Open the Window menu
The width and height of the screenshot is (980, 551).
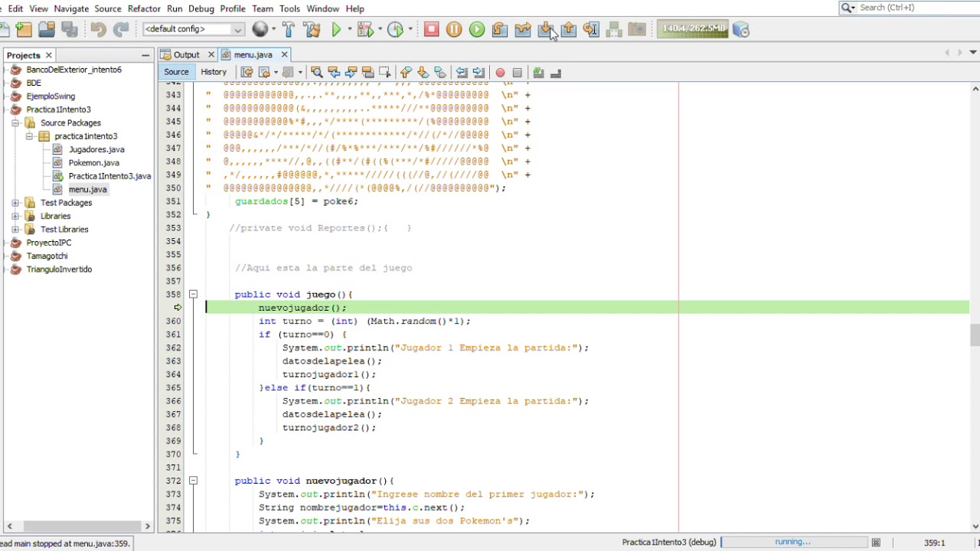click(x=323, y=8)
